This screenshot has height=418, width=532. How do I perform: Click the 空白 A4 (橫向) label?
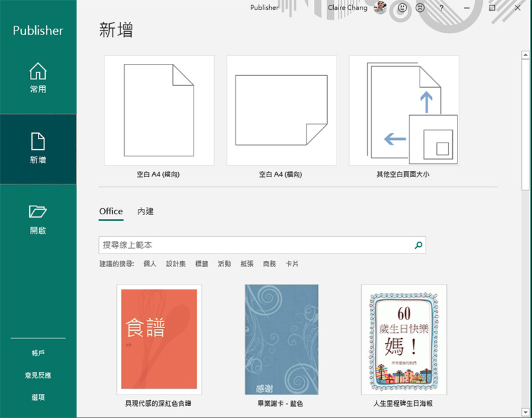[x=280, y=174]
